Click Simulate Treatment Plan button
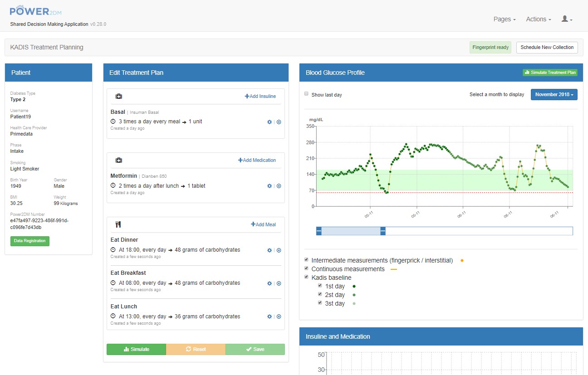The width and height of the screenshot is (588, 375). click(x=550, y=73)
